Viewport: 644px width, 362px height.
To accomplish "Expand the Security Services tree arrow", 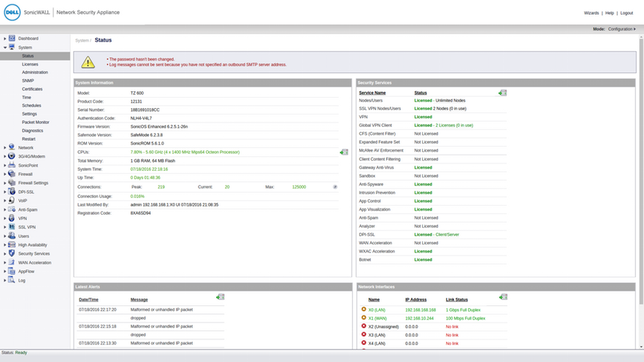I will coord(5,254).
